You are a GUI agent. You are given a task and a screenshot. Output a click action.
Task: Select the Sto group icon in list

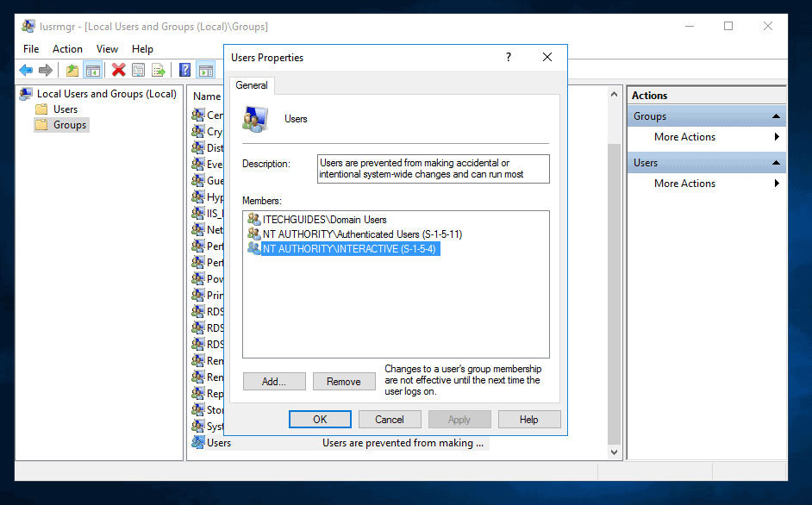pos(197,409)
